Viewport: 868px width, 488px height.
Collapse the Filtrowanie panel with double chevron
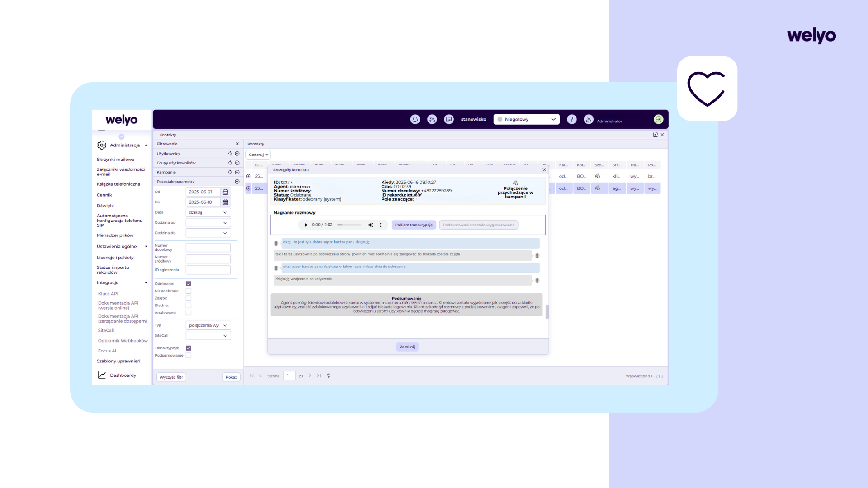point(237,144)
